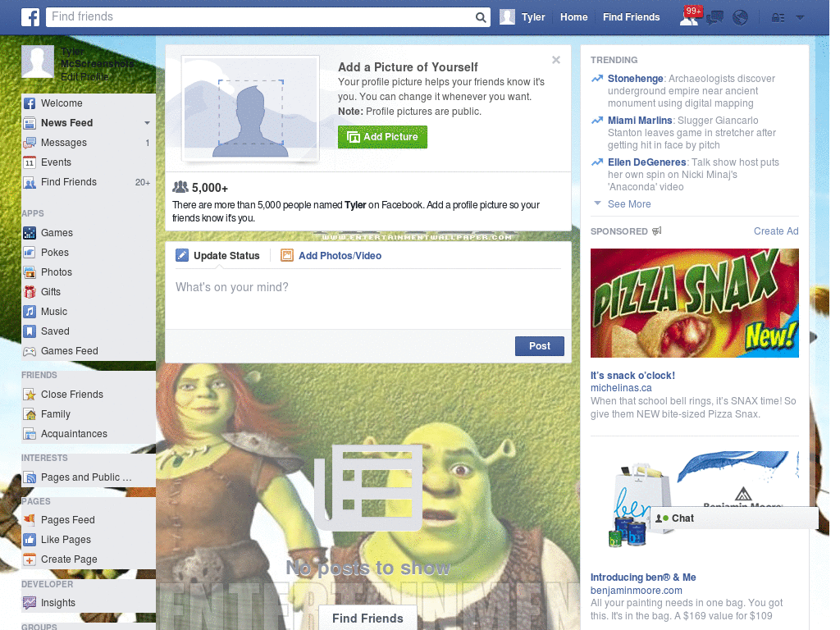Expand the News Feed dropdown arrow
840x630 pixels.
tap(147, 123)
